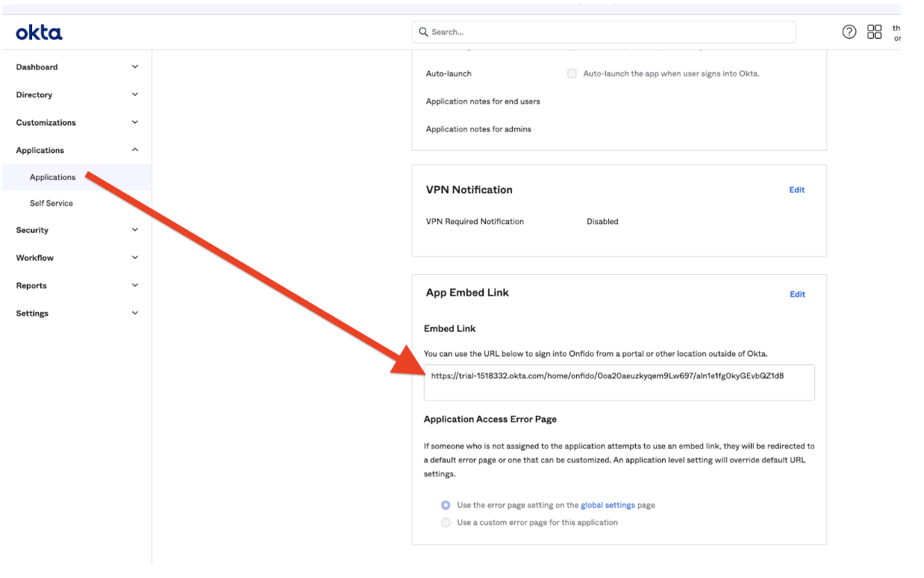Click the 'App Embed Link' heading
Image resolution: width=924 pixels, height=578 pixels.
(x=467, y=293)
